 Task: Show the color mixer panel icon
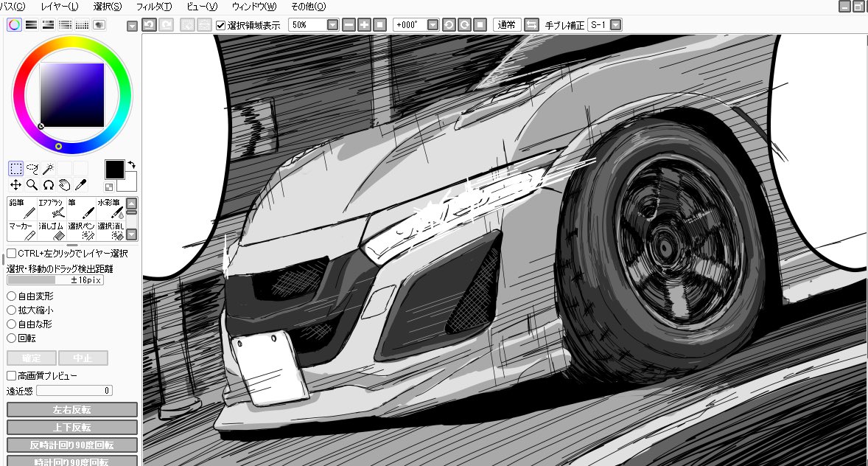pyautogui.click(x=66, y=25)
